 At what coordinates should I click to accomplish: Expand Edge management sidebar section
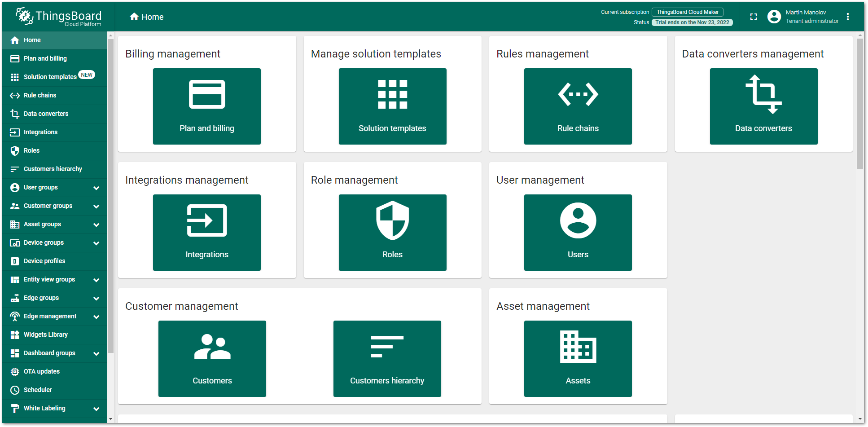[x=96, y=317]
